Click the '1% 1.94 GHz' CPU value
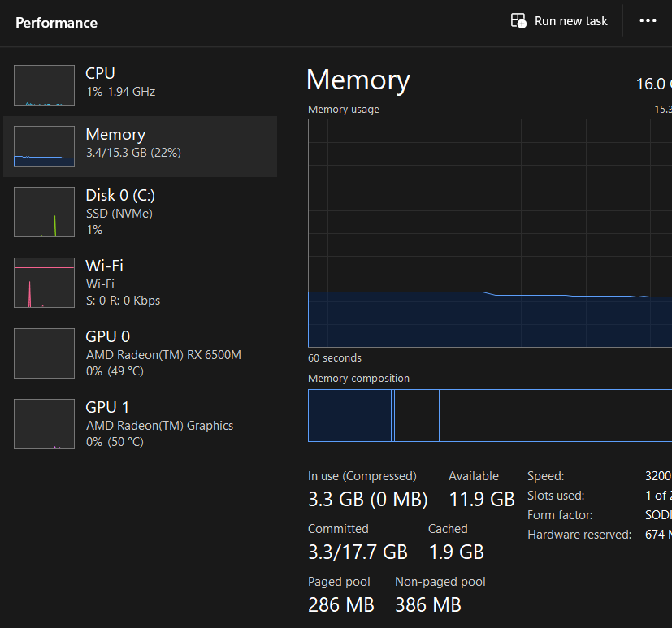 120,92
